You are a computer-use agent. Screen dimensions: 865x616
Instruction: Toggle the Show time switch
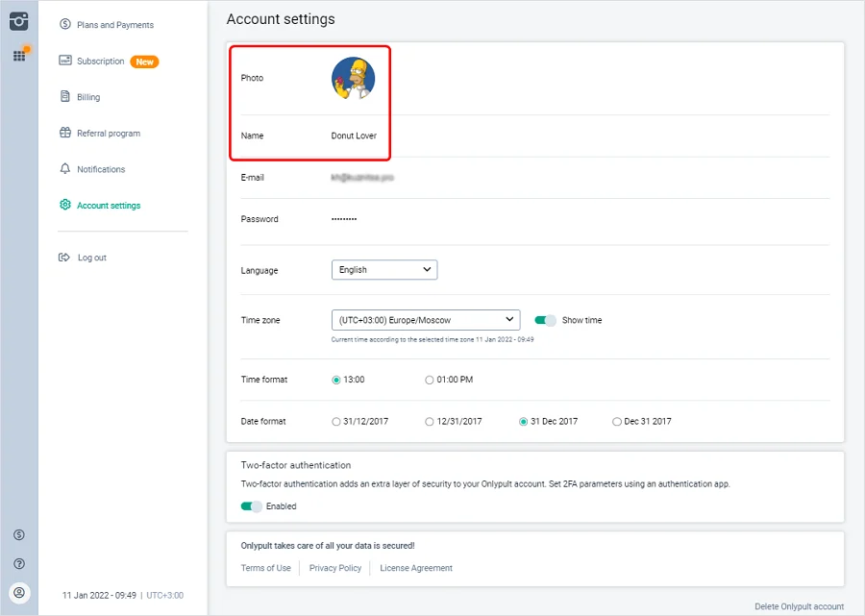coord(545,320)
